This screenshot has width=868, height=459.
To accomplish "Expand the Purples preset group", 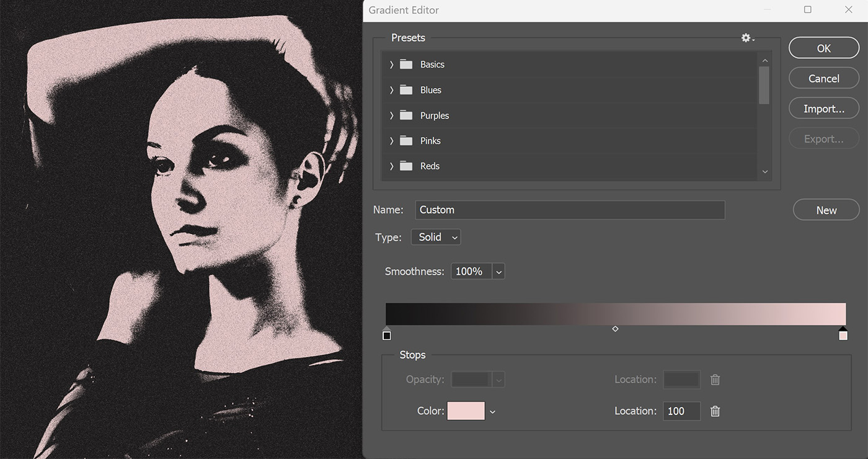I will pyautogui.click(x=391, y=115).
